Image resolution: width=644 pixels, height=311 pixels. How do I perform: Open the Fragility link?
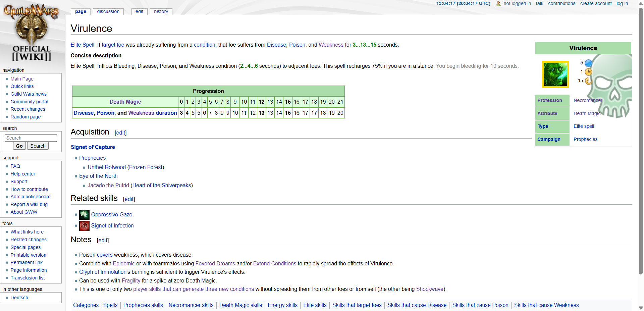(131, 280)
